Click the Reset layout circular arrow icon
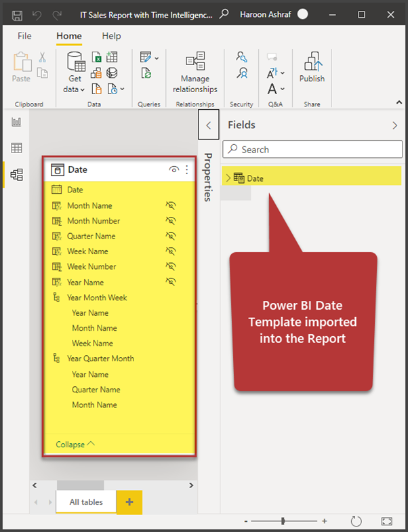The height and width of the screenshot is (532, 408). point(356,520)
